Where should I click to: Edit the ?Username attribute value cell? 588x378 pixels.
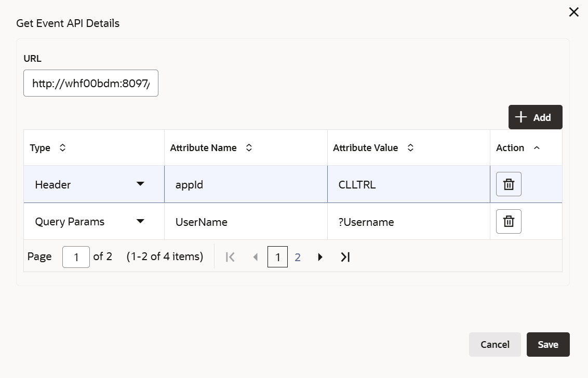click(408, 222)
